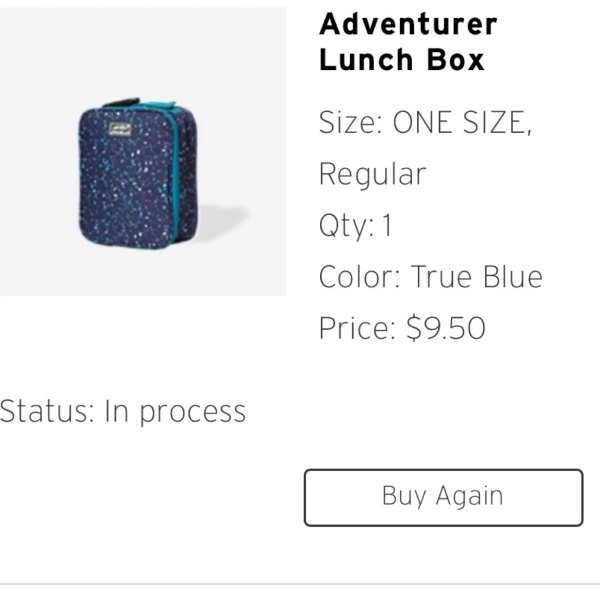Image resolution: width=600 pixels, height=600 pixels.
Task: Select the Size: ONE SIZE text
Action: click(x=426, y=122)
